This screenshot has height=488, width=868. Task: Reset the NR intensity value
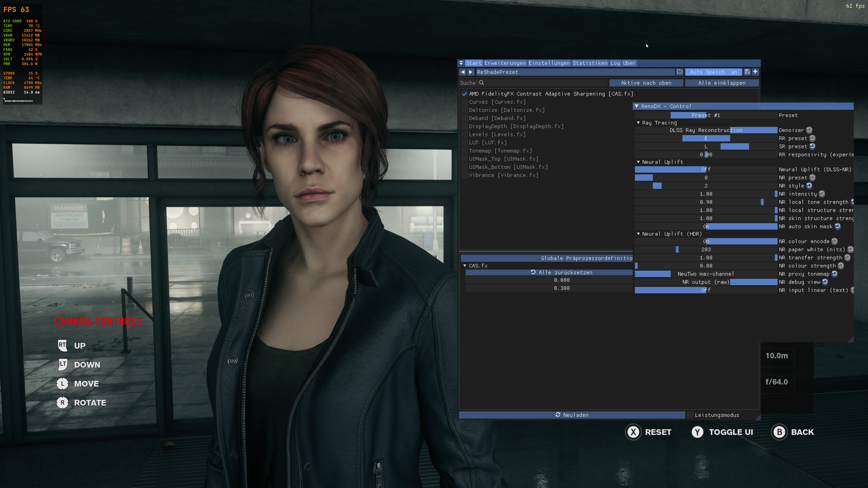pos(822,194)
